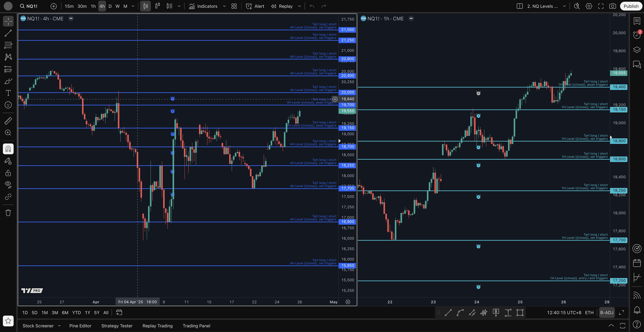Toggle B-ADJ back-adjustment setting
Screen dimensions: 644x332
606,313
